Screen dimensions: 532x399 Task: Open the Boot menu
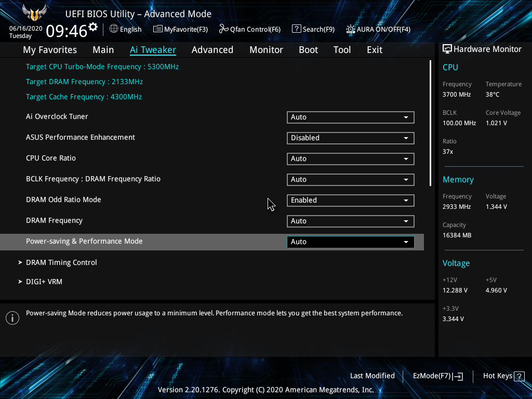coord(308,49)
